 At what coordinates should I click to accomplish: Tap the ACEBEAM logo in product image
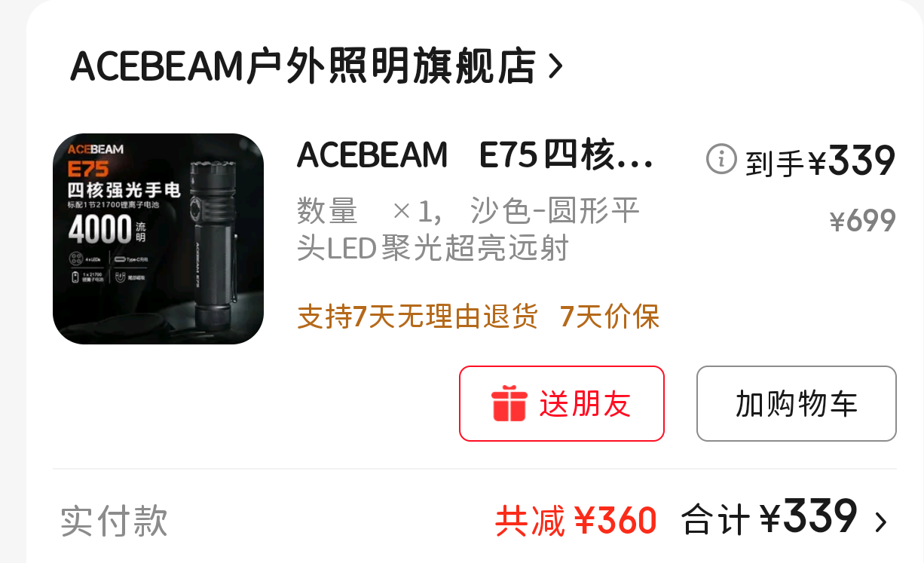coord(96,150)
